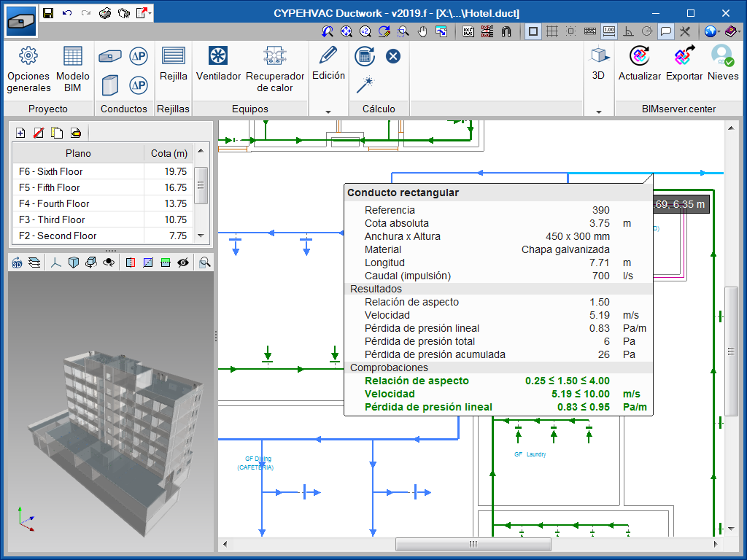This screenshot has height=560, width=747.
Task: Toggle the 1.00 dimension display button
Action: [609, 31]
